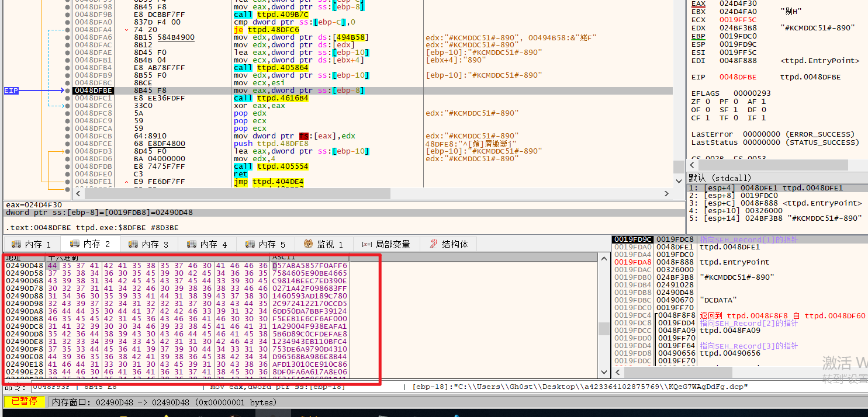Select EDX register value 024BF3B8
This screenshot has width=868, height=417.
coord(738,27)
